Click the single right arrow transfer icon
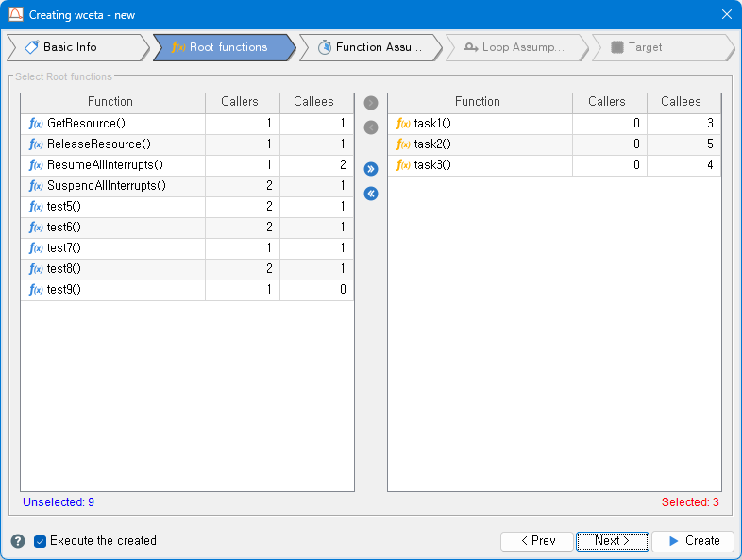Screen dimensions: 742x560 (371, 103)
